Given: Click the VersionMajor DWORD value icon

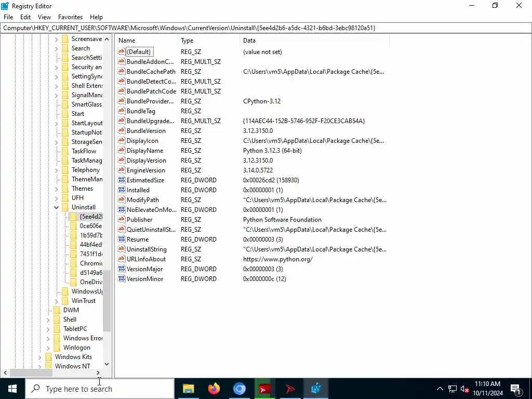Looking at the screenshot, I should [122, 269].
